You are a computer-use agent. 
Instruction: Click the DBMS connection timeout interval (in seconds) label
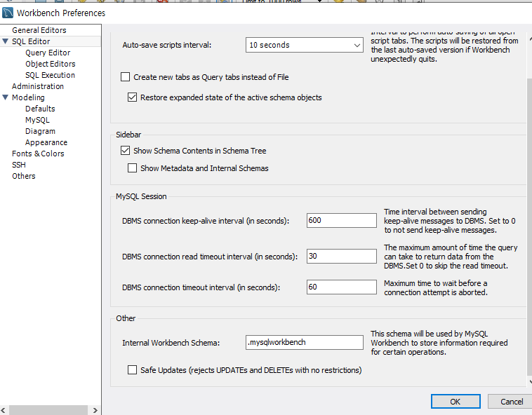(201, 287)
